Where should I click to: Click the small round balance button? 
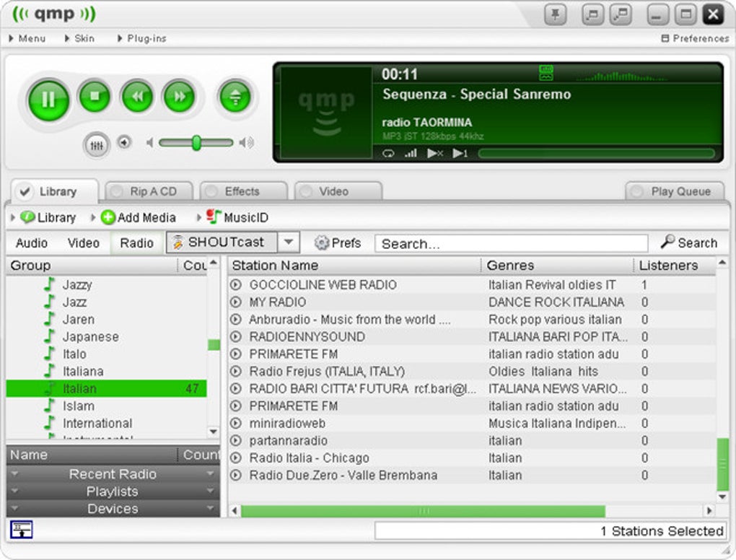(124, 141)
